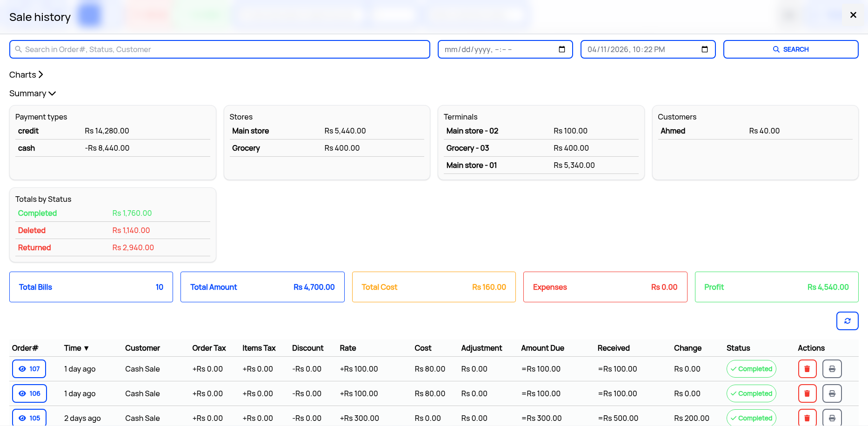Click 2 days ago time cell
Image resolution: width=868 pixels, height=426 pixels.
pyautogui.click(x=82, y=418)
